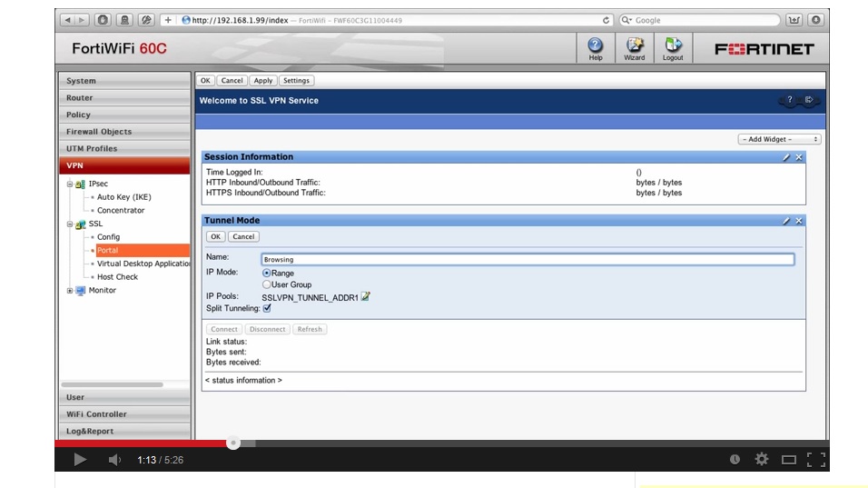Expand the Monitor tree node
Screen dimensions: 868x488
click(70, 290)
